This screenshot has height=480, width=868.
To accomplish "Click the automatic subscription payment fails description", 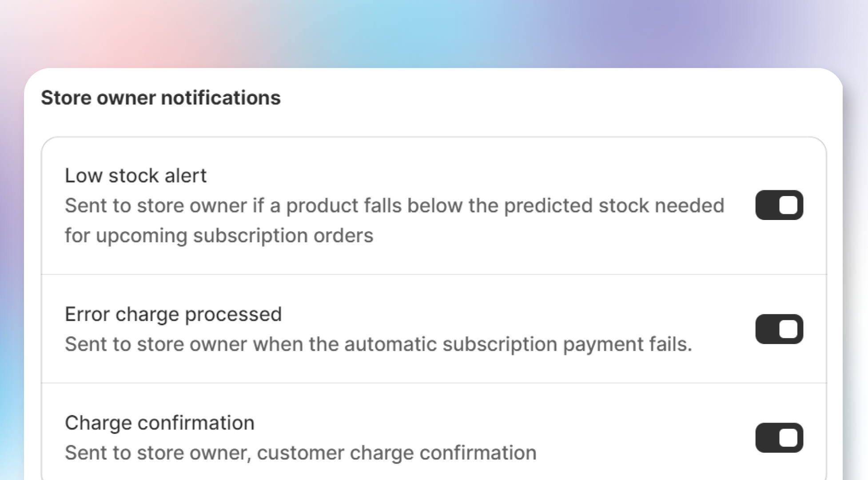I will (x=378, y=344).
